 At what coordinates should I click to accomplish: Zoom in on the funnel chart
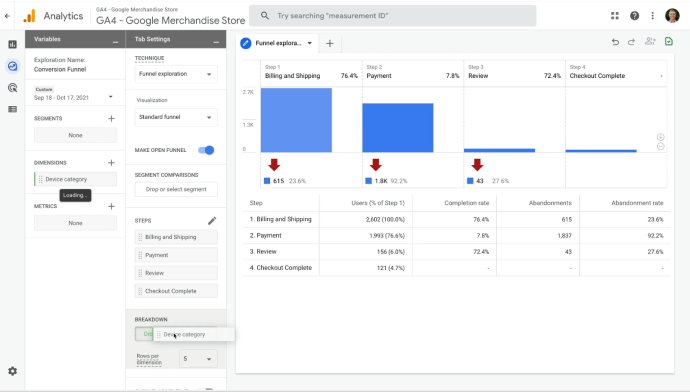pyautogui.click(x=661, y=137)
